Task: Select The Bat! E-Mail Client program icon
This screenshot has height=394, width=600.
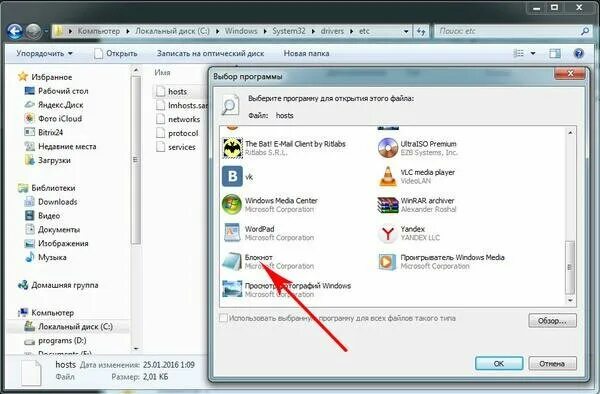Action: tap(232, 148)
